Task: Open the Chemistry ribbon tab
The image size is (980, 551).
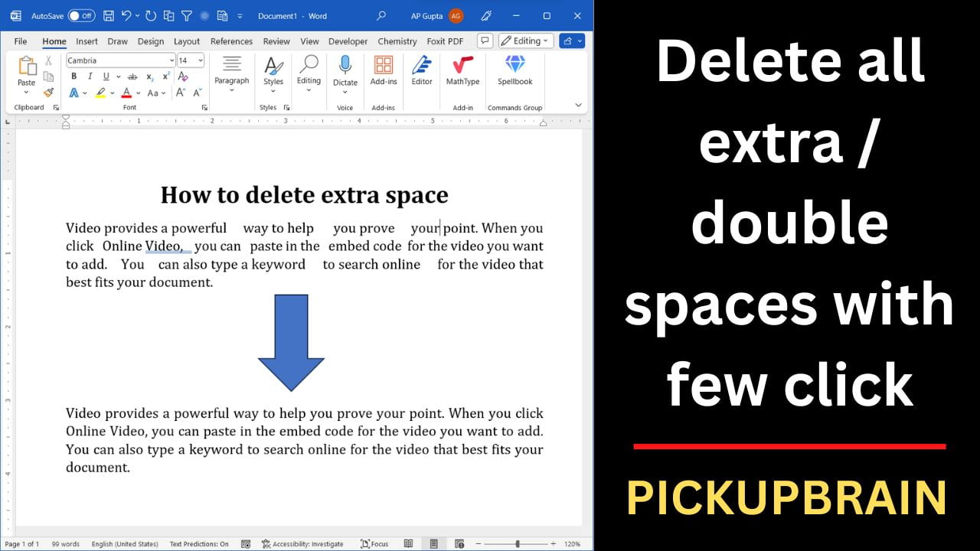Action: (397, 41)
